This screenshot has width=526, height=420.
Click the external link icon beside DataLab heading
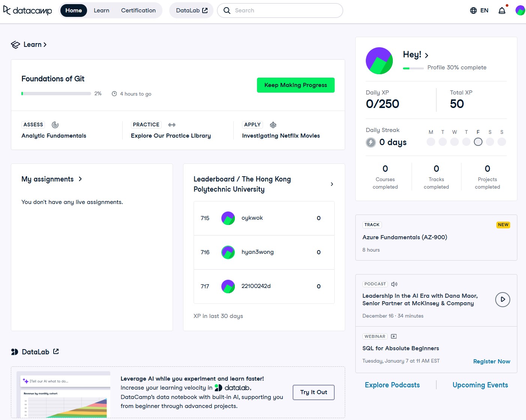[56, 351]
